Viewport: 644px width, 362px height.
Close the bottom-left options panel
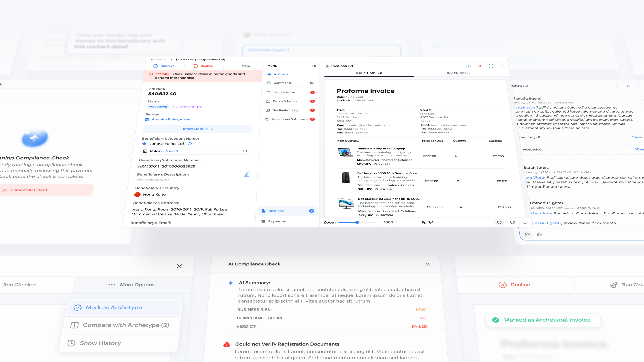(x=179, y=266)
